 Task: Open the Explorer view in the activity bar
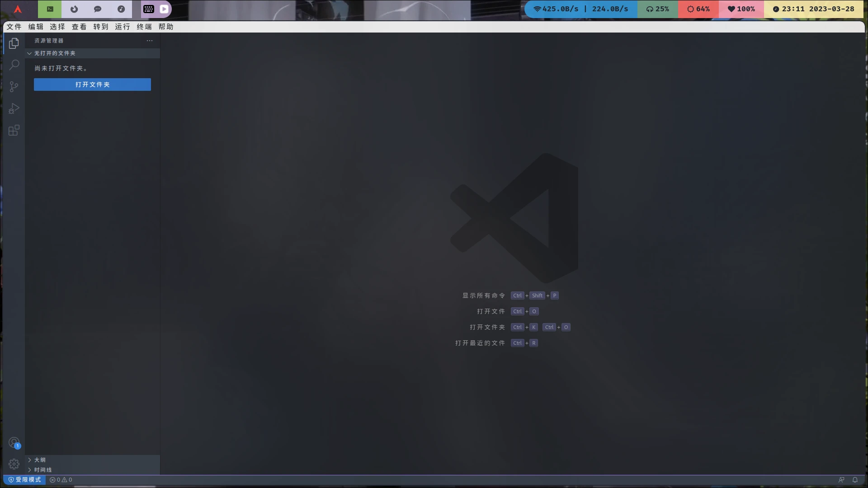14,43
